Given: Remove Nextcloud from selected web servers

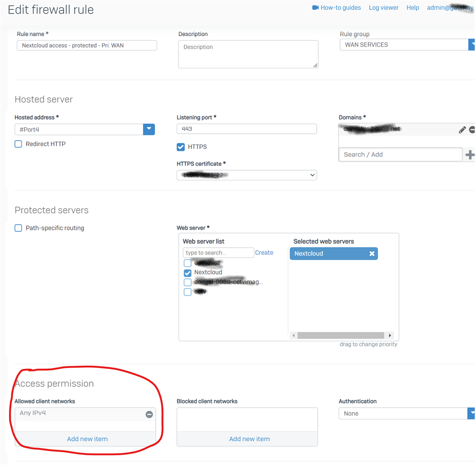Looking at the screenshot, I should (372, 254).
